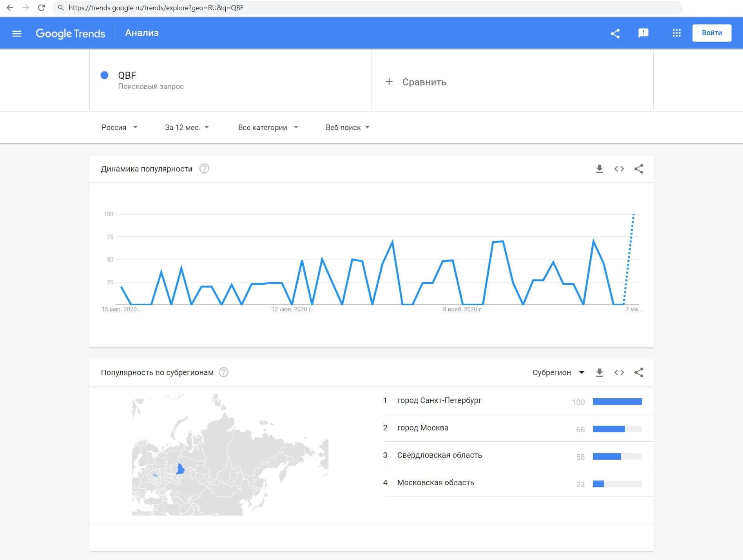Open the hamburger main menu

[x=17, y=34]
